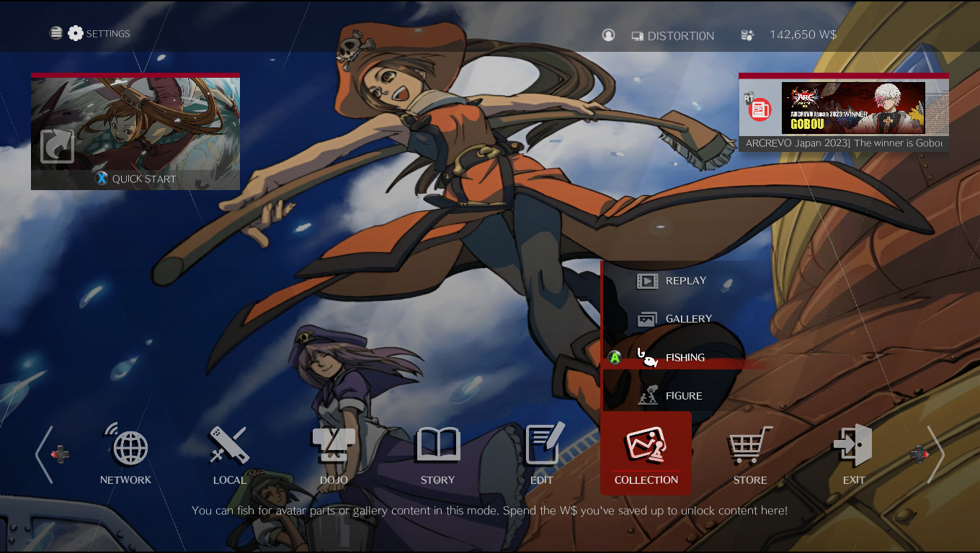Open EXIT using the door icon
980x553 pixels.
(853, 444)
